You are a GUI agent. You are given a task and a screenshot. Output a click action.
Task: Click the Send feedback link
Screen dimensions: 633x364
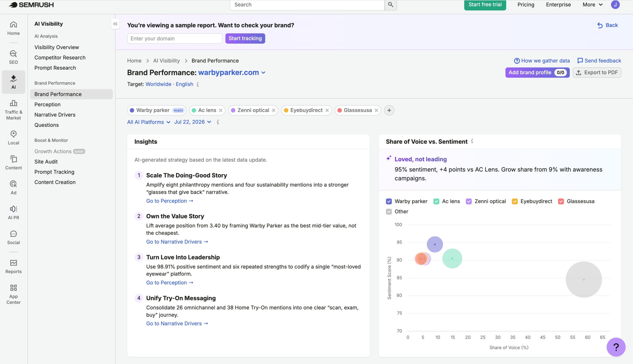click(599, 61)
